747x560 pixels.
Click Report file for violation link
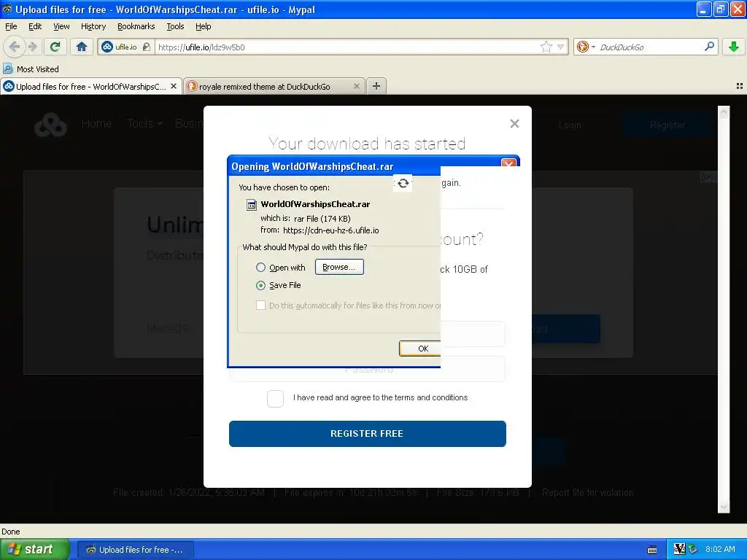[588, 493]
